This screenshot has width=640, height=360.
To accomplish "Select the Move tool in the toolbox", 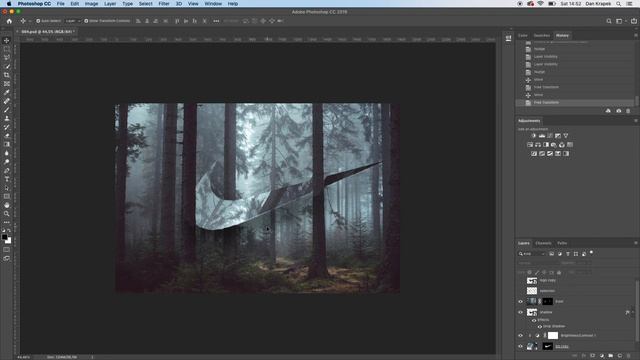I will 7,40.
